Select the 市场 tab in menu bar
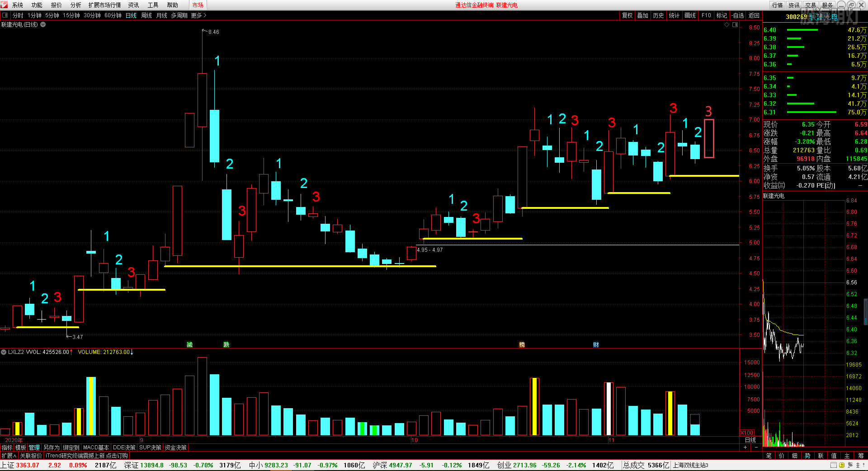 point(198,5)
